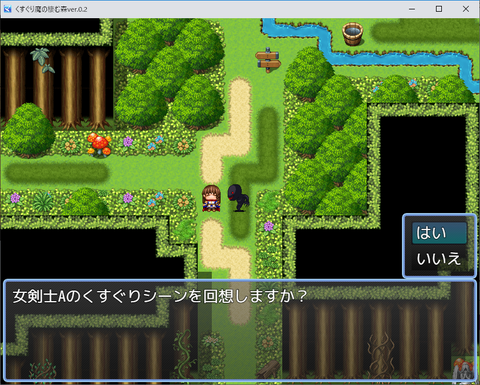
Task: Choose the いいえ option
Action: (x=439, y=258)
